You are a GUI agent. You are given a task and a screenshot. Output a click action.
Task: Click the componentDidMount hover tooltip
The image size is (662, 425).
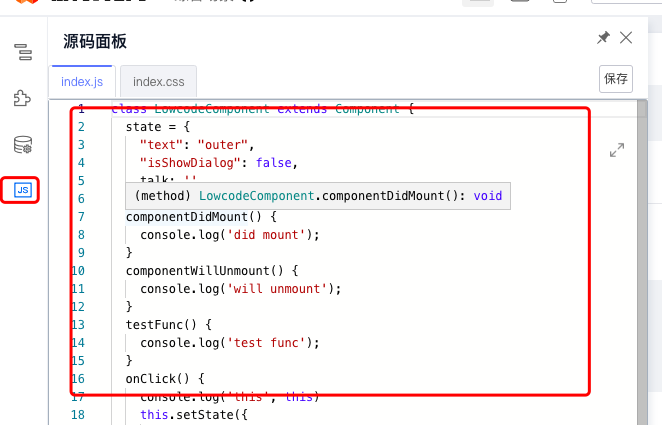click(x=318, y=196)
